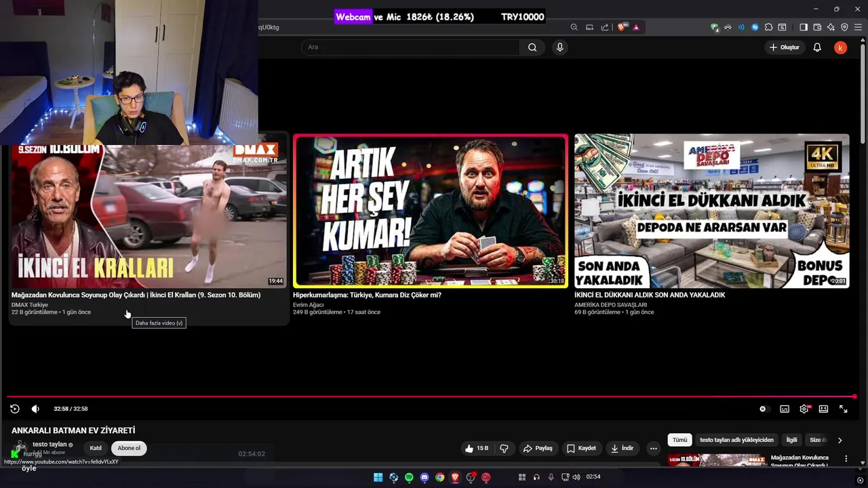Image resolution: width=868 pixels, height=488 pixels.
Task: Open Brave Wallet icon
Action: tap(817, 27)
